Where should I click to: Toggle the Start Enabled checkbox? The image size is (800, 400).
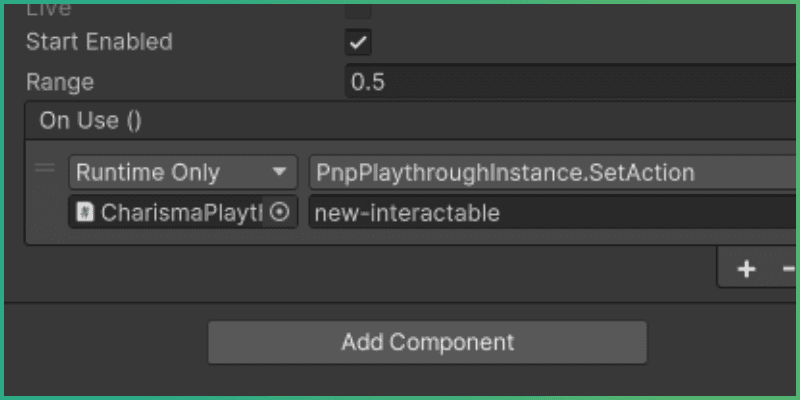358,42
